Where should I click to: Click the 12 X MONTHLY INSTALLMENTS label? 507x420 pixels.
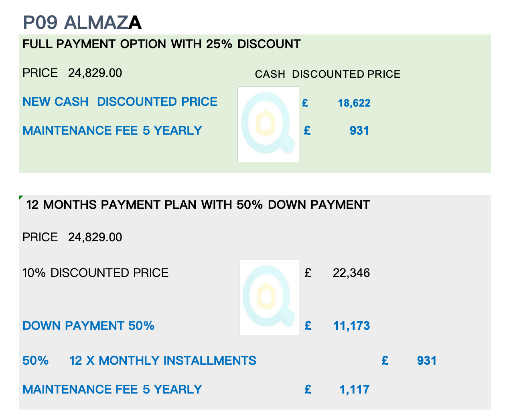163,360
